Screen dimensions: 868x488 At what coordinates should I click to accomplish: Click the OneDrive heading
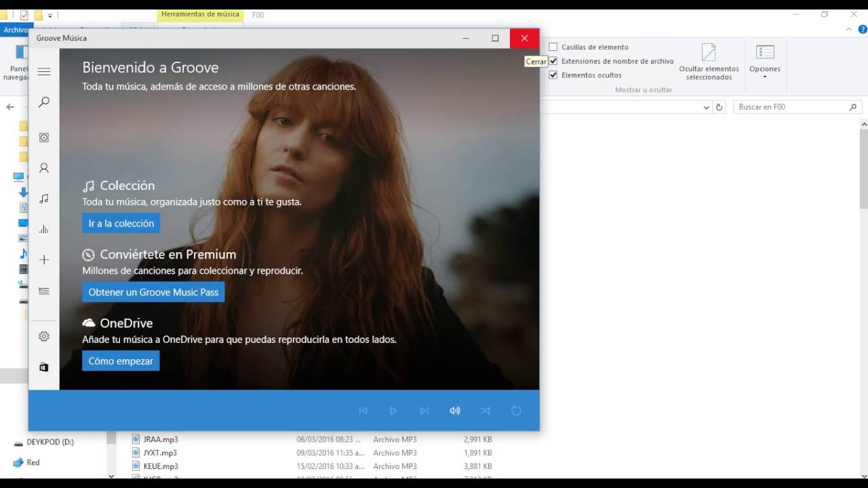pos(126,323)
